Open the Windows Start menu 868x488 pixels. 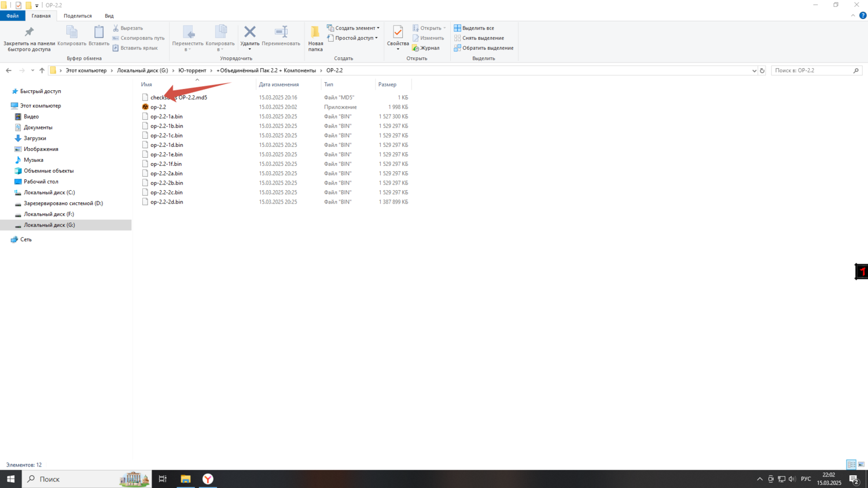point(10,479)
